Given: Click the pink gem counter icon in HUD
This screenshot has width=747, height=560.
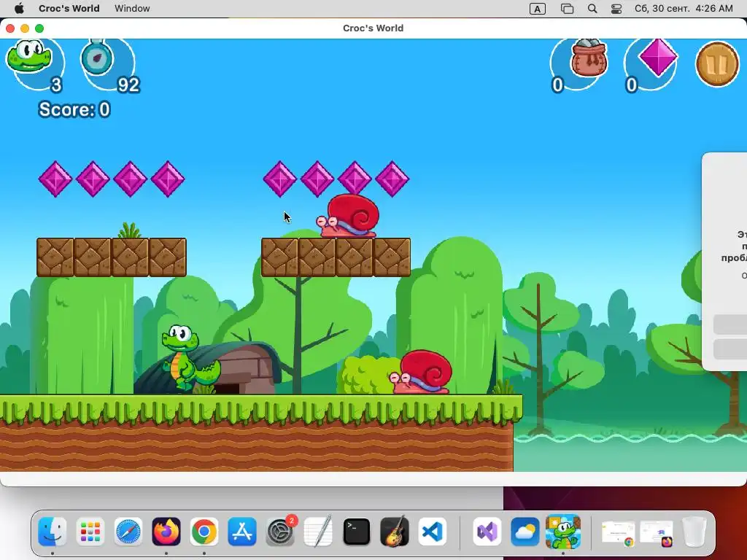Looking at the screenshot, I should pos(658,58).
